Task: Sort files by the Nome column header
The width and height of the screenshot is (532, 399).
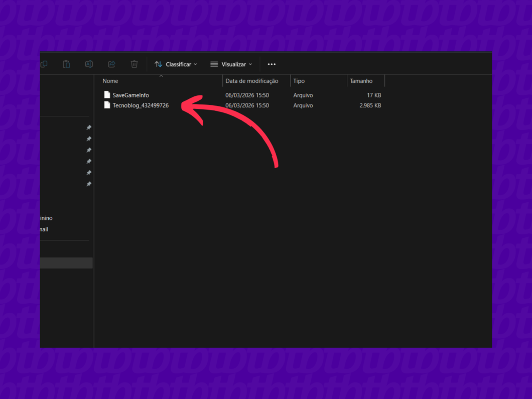Action: pyautogui.click(x=110, y=81)
